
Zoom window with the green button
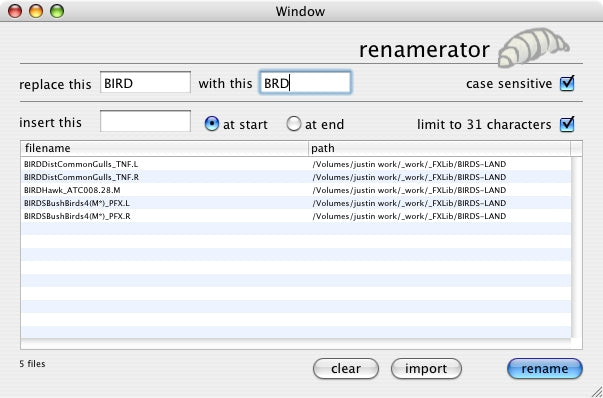point(57,11)
